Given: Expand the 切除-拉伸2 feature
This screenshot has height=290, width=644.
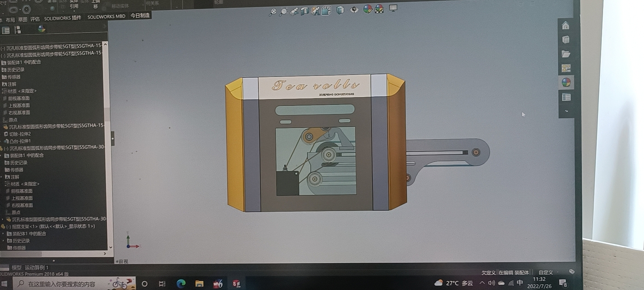Looking at the screenshot, I should (x=20, y=134).
